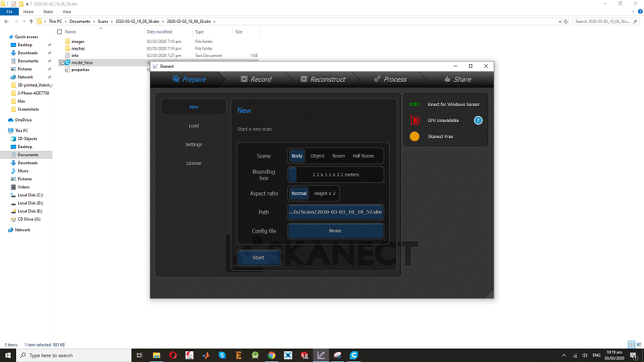Click the Kinect sensor status icon
The image size is (644, 362).
pos(415,105)
